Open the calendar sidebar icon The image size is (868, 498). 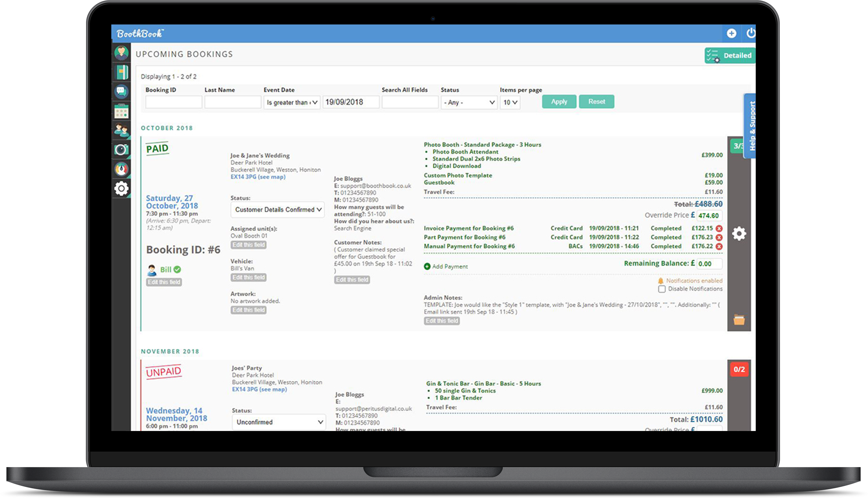[121, 111]
